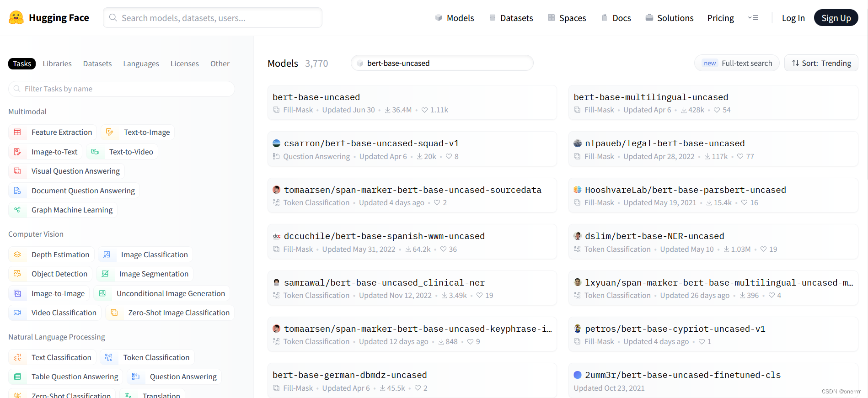Click the Sign Up button
The image size is (868, 398).
[x=836, y=18]
